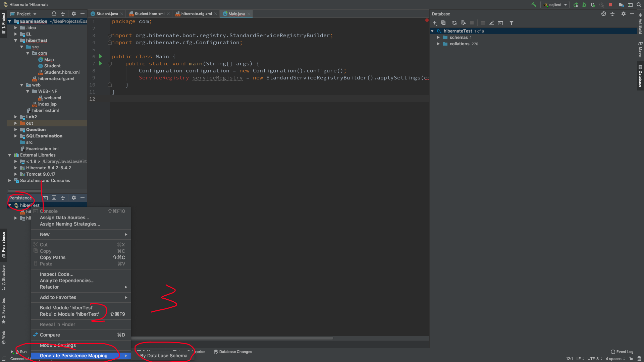Viewport: 644px width, 362px height.
Task: Click Search Everywhere magnifier icon
Action: [639, 5]
